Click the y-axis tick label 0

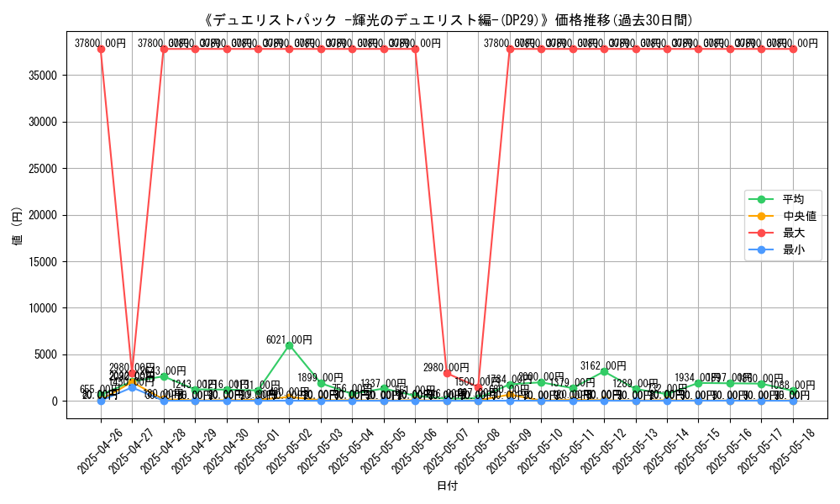55,402
